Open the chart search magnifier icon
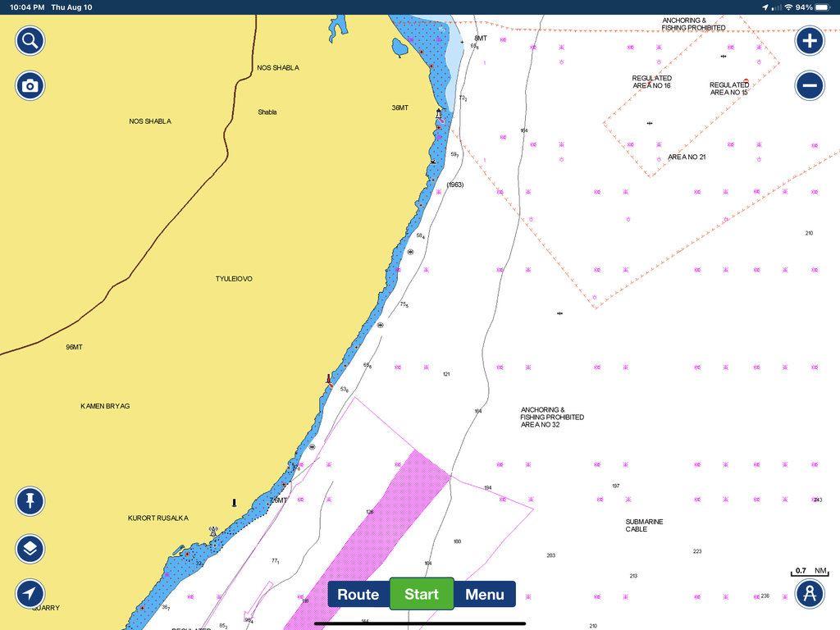The width and height of the screenshot is (840, 630). coord(30,41)
